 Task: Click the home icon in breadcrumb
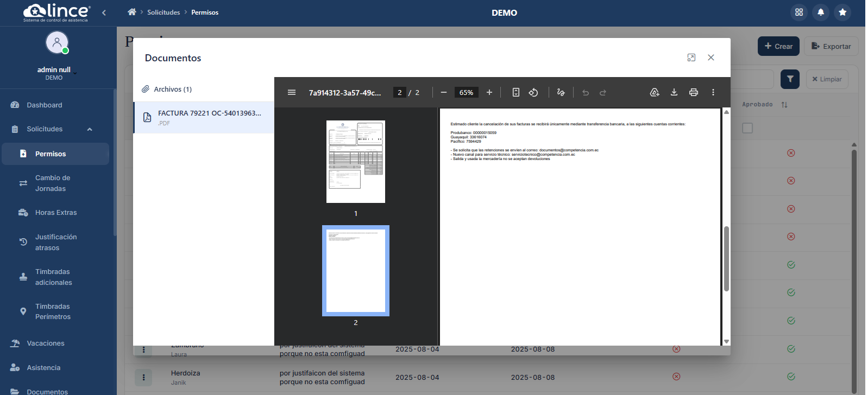132,12
